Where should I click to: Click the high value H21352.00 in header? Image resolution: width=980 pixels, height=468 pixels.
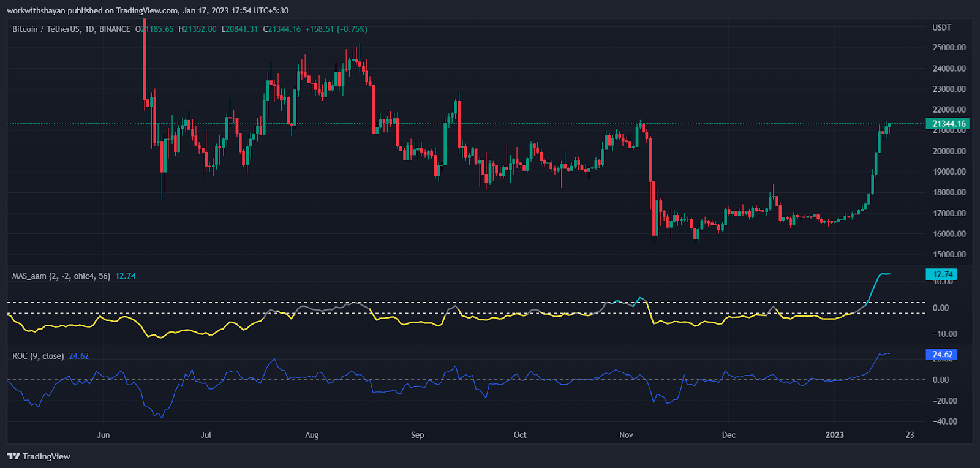click(x=197, y=29)
